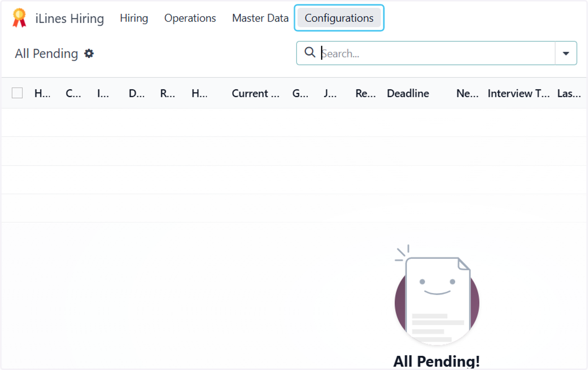Focus the Search input field
The height and width of the screenshot is (370, 588).
[436, 53]
